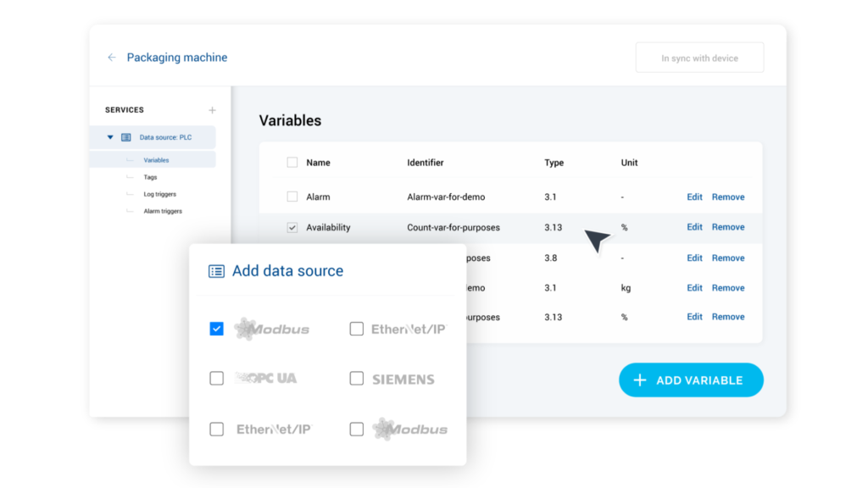Uncheck the Availability variable checkbox

click(x=292, y=227)
